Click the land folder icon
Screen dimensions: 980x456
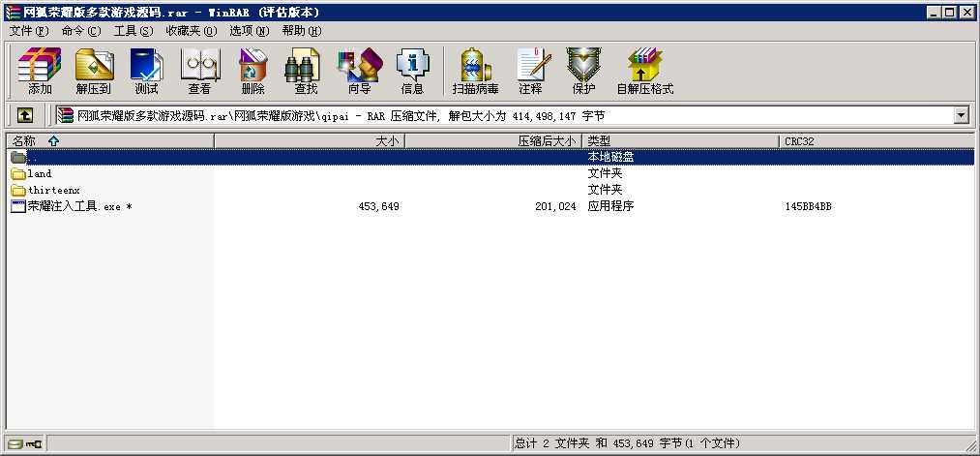click(x=18, y=174)
